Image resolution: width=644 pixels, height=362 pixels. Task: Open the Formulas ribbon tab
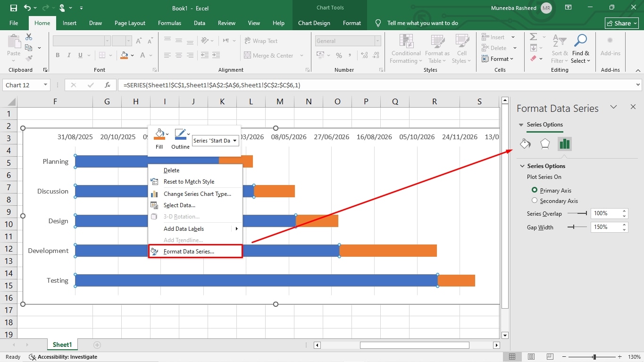[169, 23]
